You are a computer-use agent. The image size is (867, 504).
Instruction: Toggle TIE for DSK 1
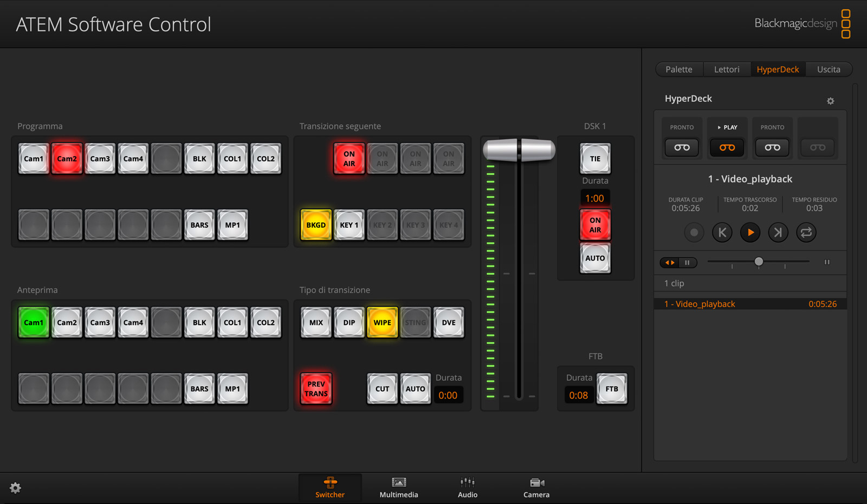[594, 159]
